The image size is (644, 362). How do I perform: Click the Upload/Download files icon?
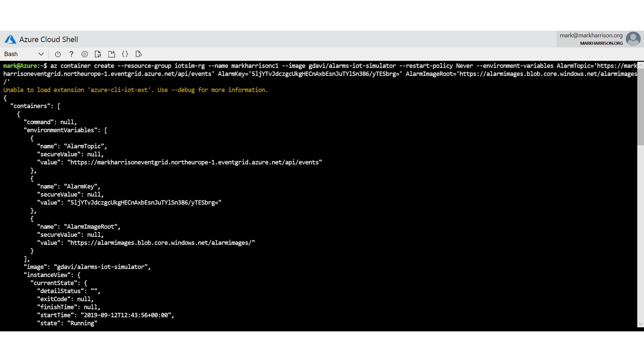click(x=98, y=54)
